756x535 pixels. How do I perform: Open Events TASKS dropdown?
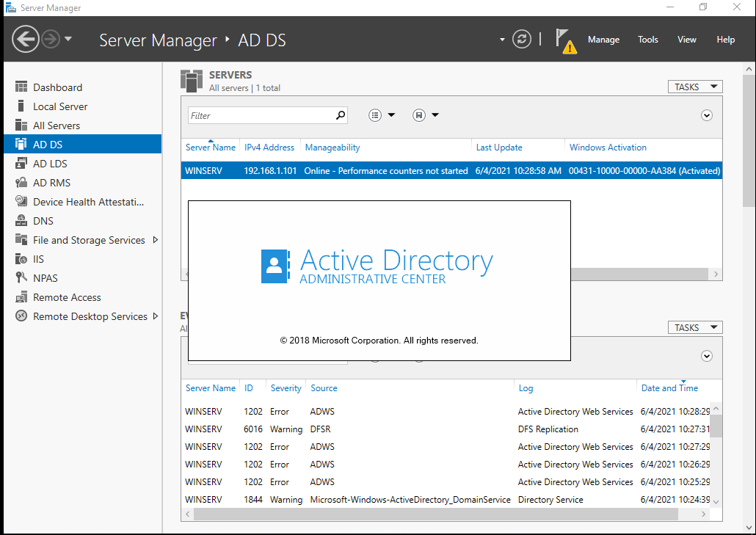coord(695,328)
